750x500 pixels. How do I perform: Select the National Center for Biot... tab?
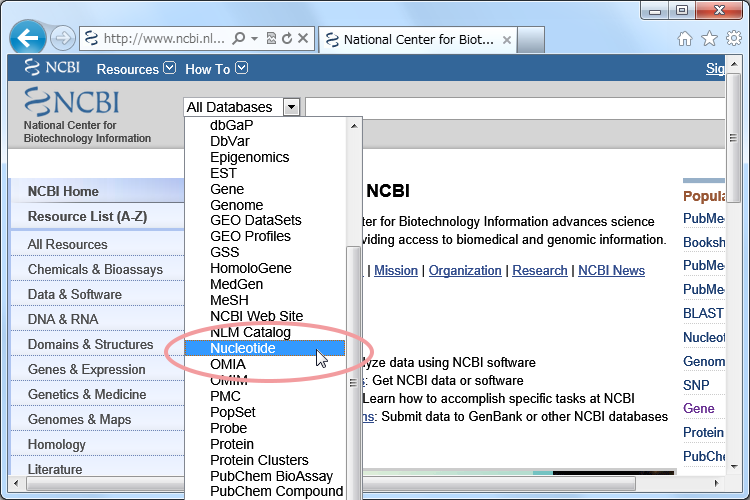click(x=417, y=40)
